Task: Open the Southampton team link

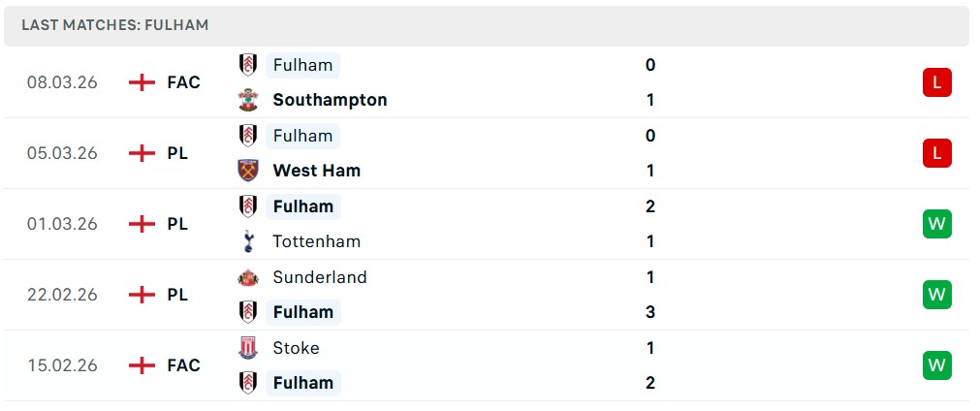Action: (330, 100)
